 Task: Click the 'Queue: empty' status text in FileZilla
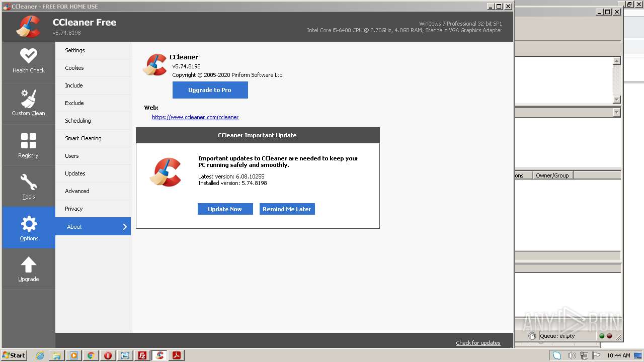[557, 336]
